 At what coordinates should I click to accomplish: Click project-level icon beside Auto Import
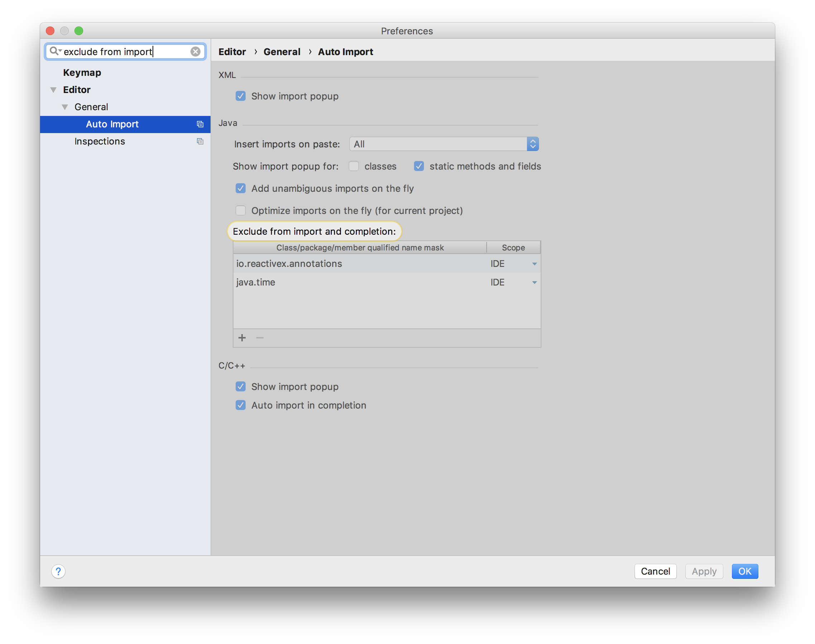coord(200,124)
